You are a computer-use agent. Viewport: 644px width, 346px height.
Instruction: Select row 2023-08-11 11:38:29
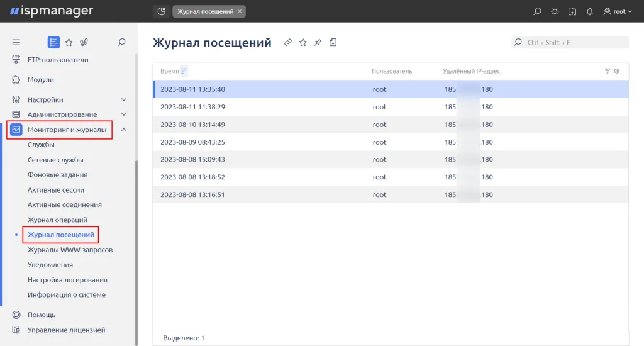click(391, 107)
